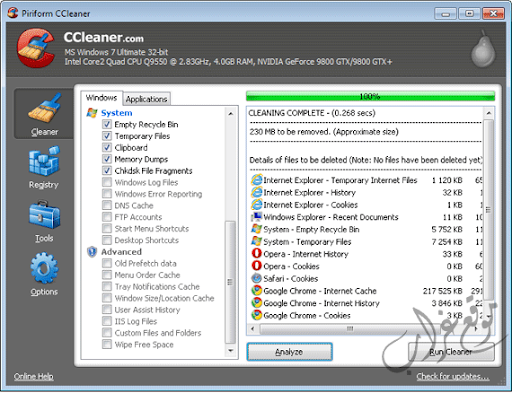This screenshot has width=512, height=393.
Task: Uncheck Temporary Files option
Action: [x=107, y=136]
